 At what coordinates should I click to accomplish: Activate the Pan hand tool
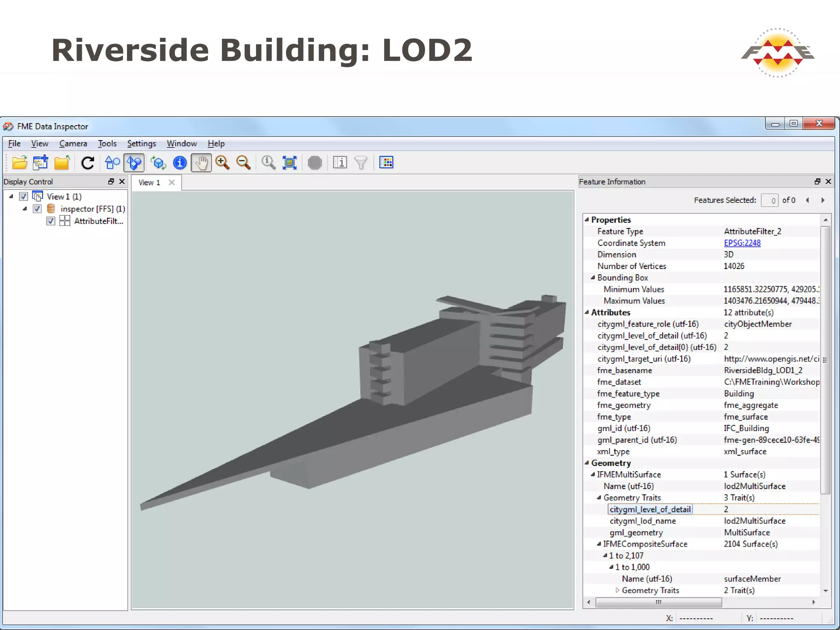coord(201,163)
